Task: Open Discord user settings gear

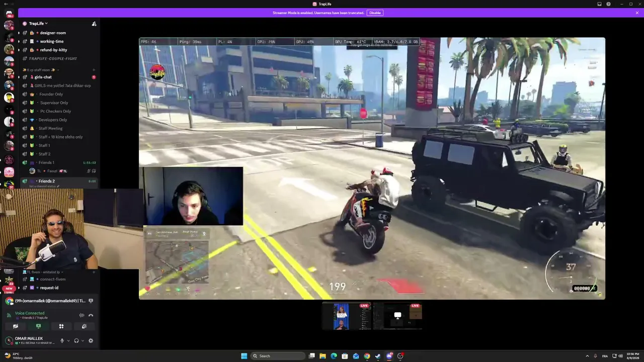Action: 91,340
